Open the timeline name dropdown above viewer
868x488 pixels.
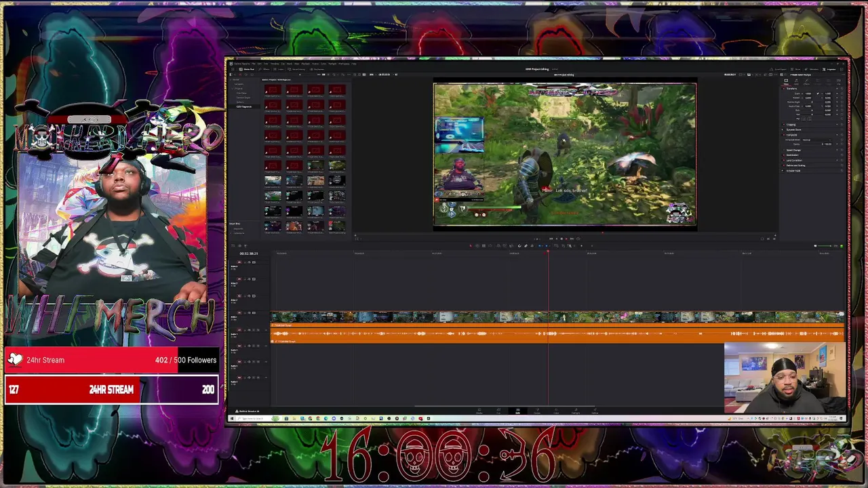click(x=564, y=75)
